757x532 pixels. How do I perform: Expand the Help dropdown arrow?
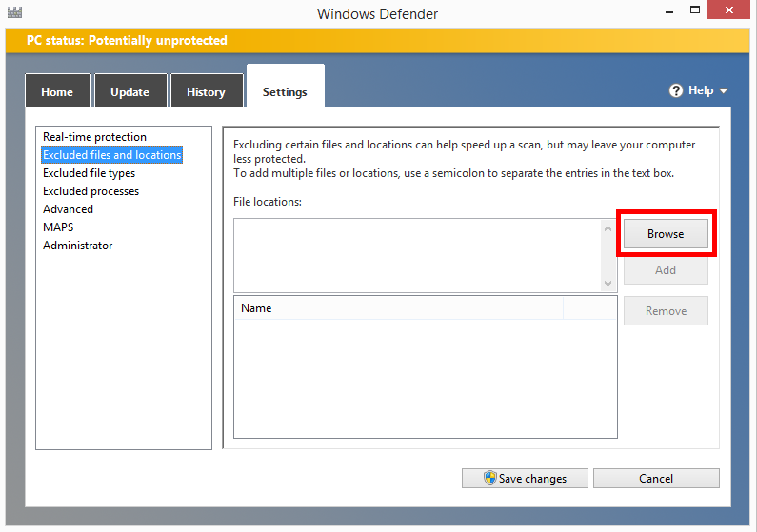click(724, 90)
